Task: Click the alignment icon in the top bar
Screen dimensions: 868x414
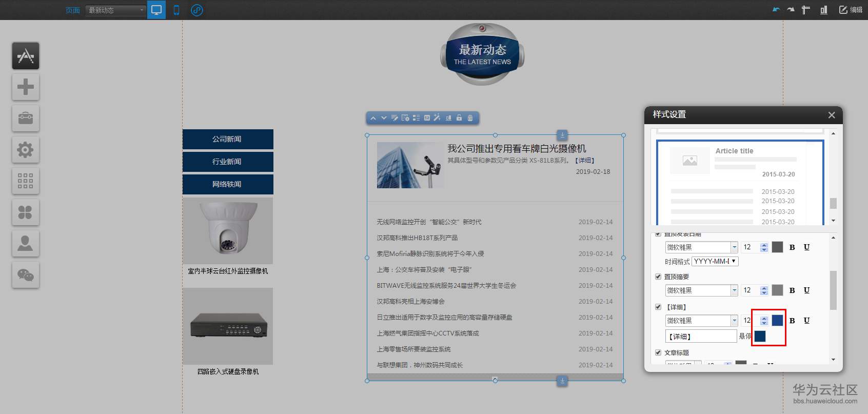Action: click(824, 10)
